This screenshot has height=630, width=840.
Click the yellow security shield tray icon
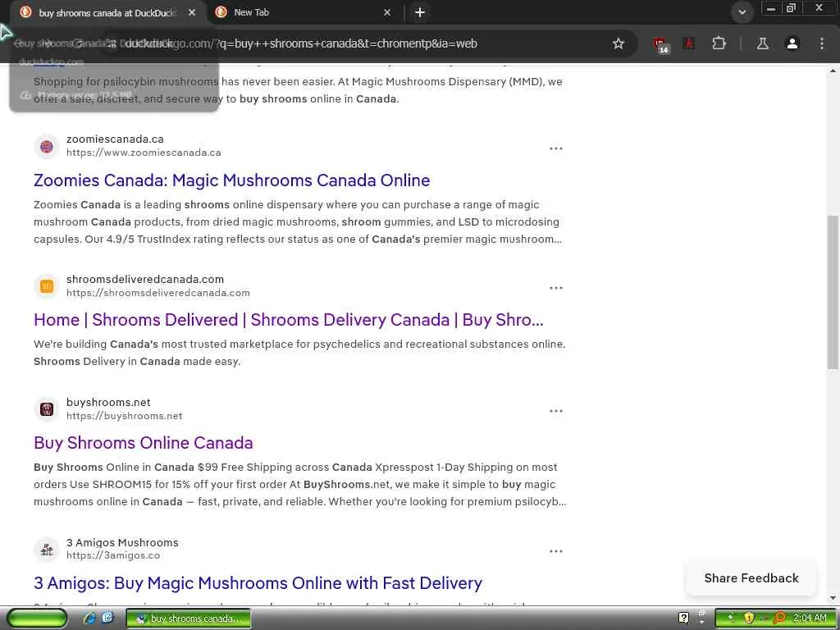point(749,619)
